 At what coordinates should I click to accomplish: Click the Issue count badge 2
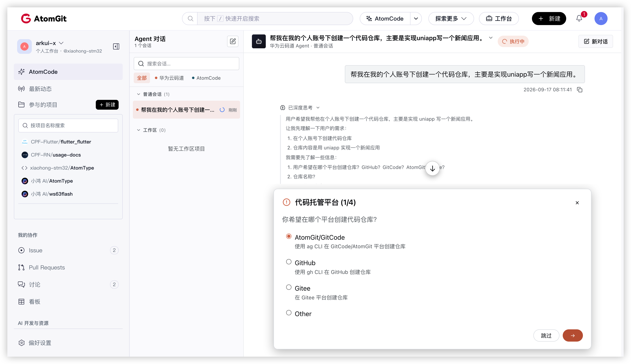pos(114,250)
